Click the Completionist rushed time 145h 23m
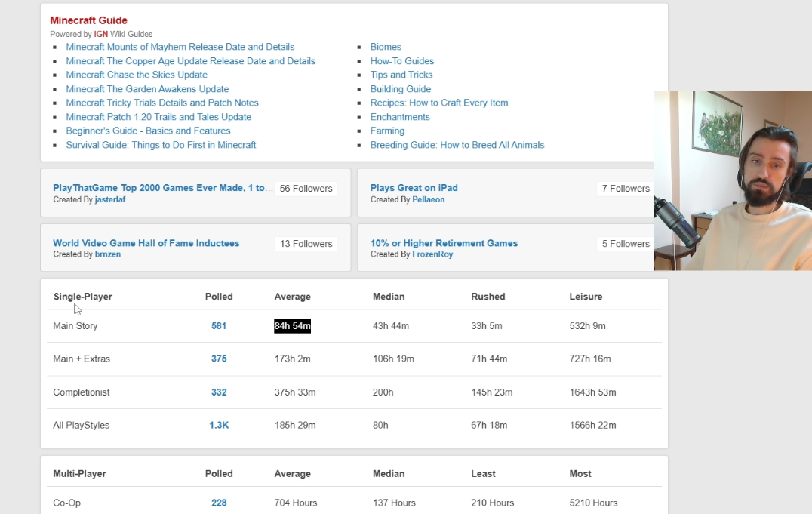Image resolution: width=812 pixels, height=514 pixels. [491, 392]
